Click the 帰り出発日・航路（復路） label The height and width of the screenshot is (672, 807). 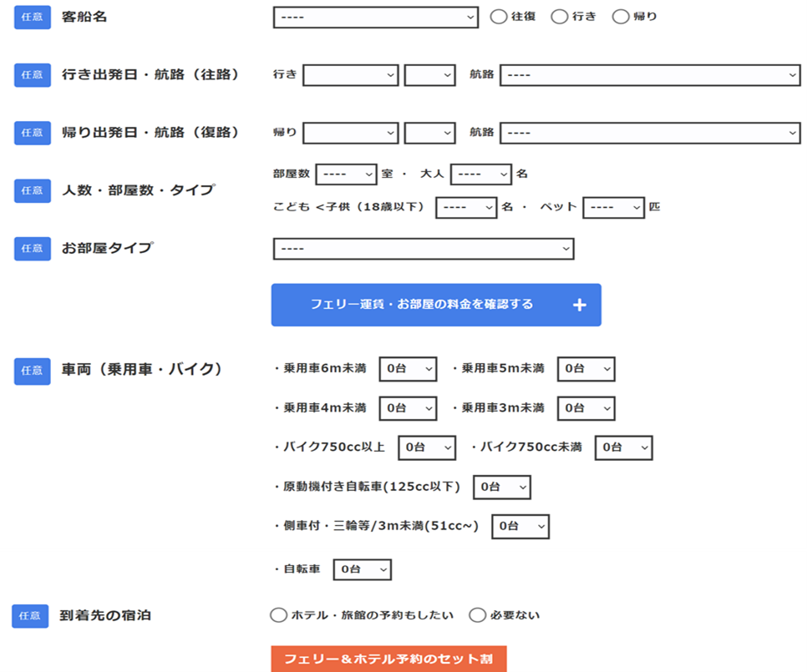[150, 133]
